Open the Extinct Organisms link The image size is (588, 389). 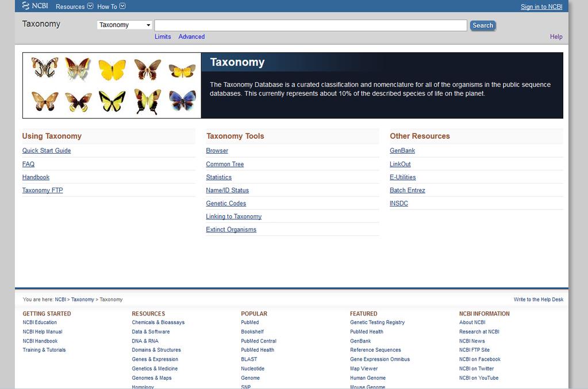(x=231, y=230)
